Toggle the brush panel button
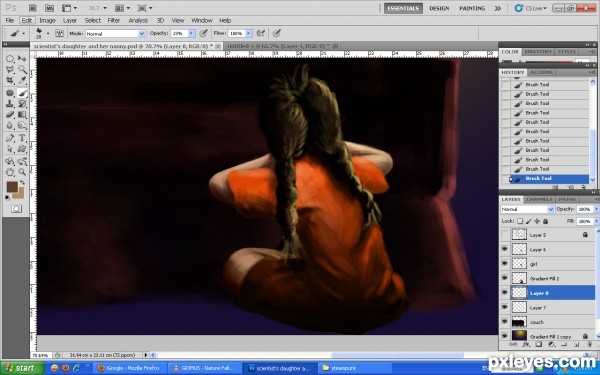 59,33
